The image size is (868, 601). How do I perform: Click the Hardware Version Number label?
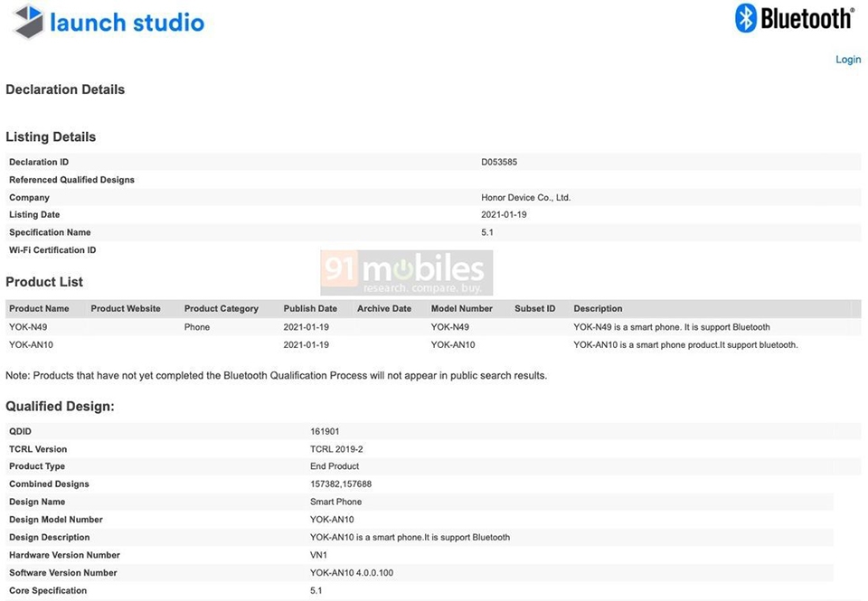(64, 555)
